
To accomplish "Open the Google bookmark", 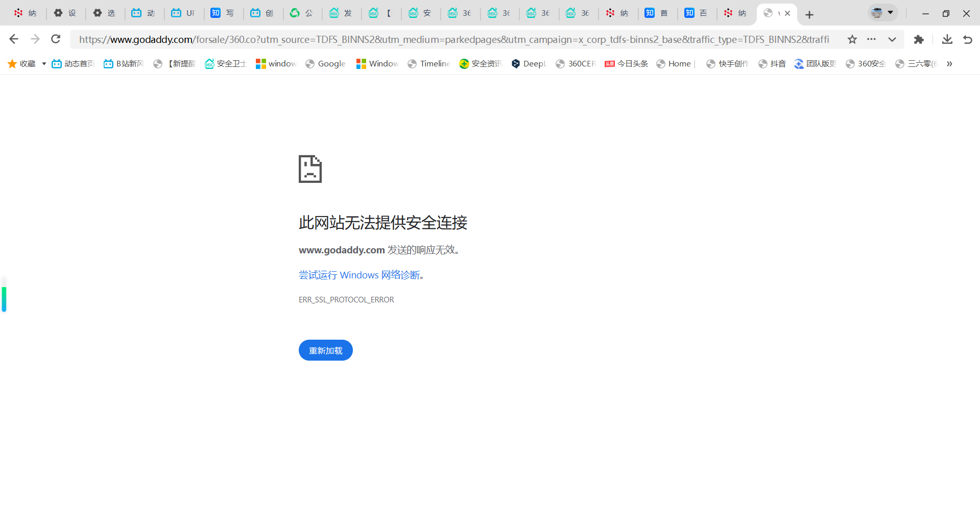I will [x=325, y=64].
